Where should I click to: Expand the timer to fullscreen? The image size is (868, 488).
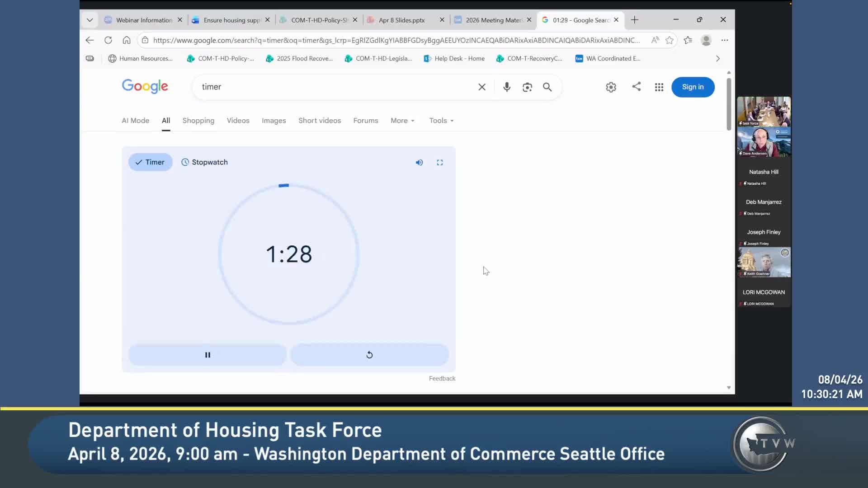[x=439, y=163]
